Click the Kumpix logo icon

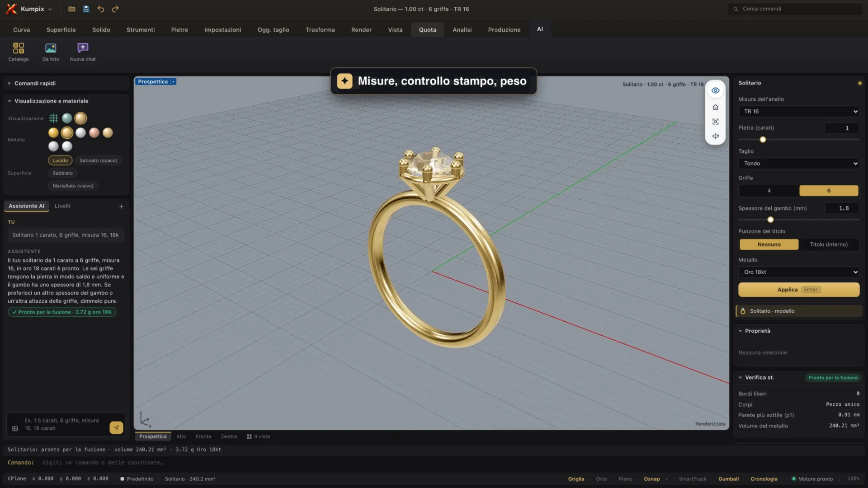click(x=11, y=9)
